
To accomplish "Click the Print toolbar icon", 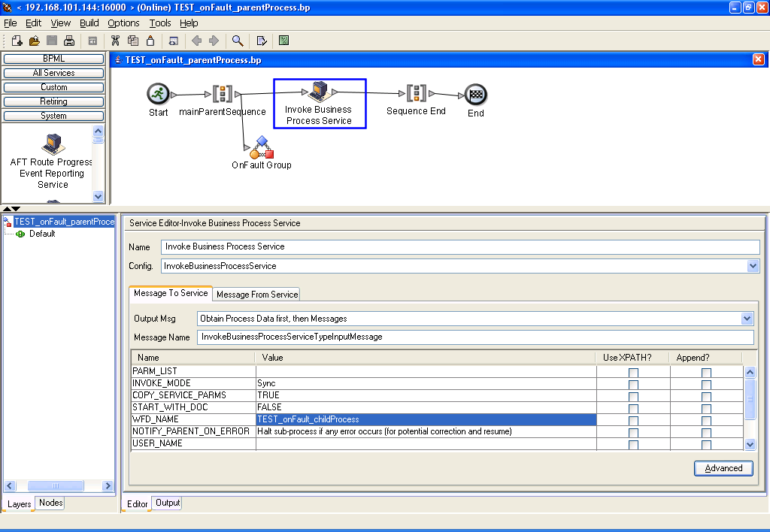I will pyautogui.click(x=69, y=41).
